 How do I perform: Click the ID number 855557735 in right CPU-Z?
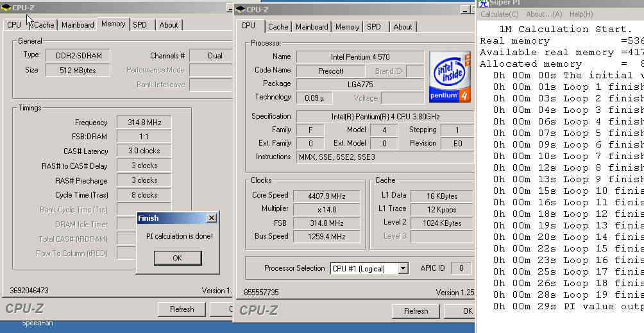pos(261,293)
